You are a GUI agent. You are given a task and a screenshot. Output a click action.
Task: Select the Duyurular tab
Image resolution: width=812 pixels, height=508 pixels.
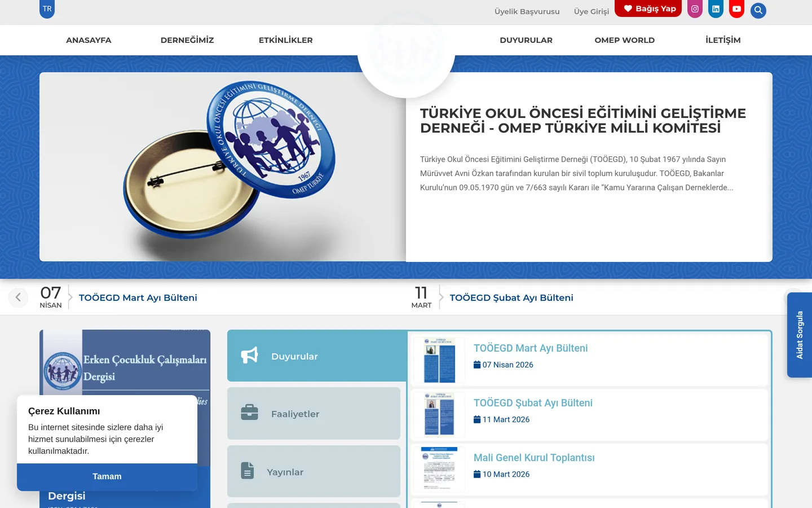pos(317,356)
